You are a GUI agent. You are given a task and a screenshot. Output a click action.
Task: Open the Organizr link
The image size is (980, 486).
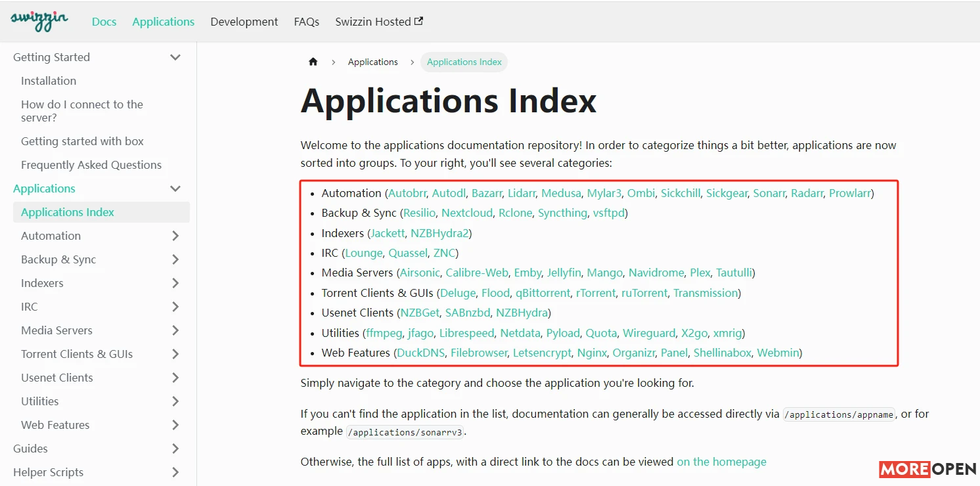634,353
